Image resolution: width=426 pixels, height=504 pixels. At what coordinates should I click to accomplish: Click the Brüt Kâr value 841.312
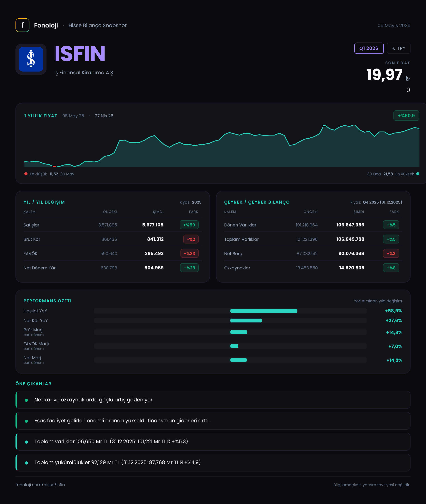155,239
